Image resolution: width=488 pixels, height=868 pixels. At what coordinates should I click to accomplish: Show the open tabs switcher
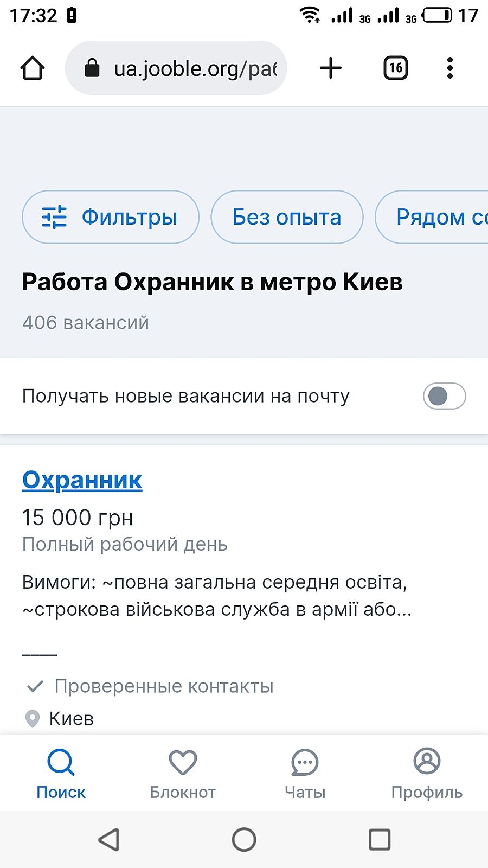pyautogui.click(x=395, y=68)
